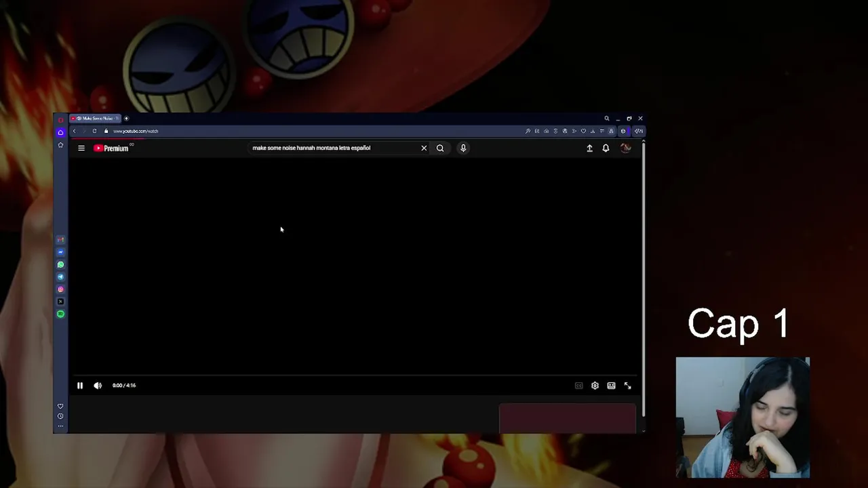Open Gmail from the Opera sidebar
Viewport: 868px width, 488px height.
(x=60, y=240)
